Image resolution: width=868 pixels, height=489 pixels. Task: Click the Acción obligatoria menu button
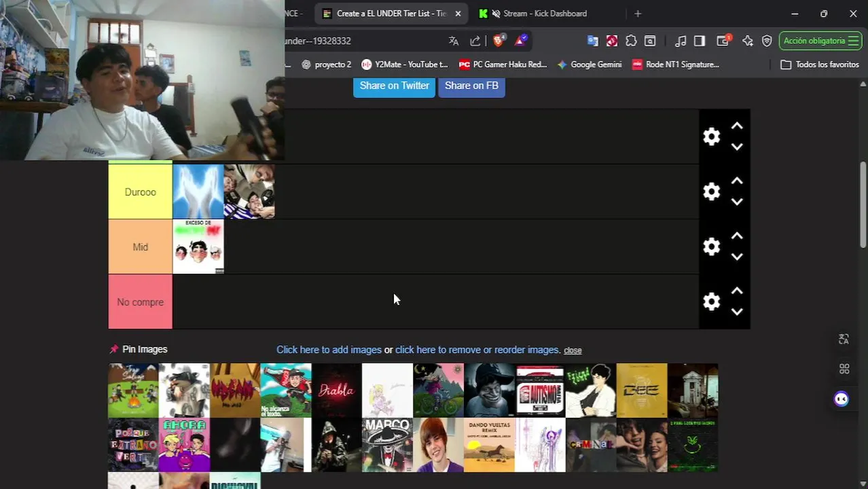(820, 41)
